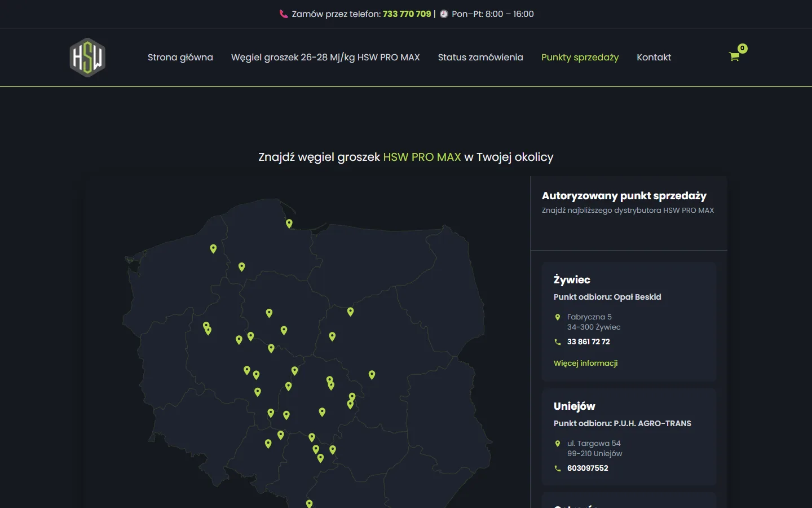812x508 pixels.
Task: Click "Punkt odbioru: Opał Beskid" text
Action: click(x=607, y=297)
